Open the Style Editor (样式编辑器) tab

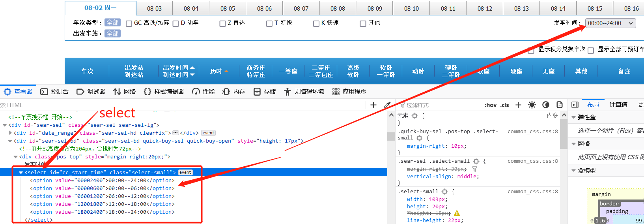tap(164, 92)
